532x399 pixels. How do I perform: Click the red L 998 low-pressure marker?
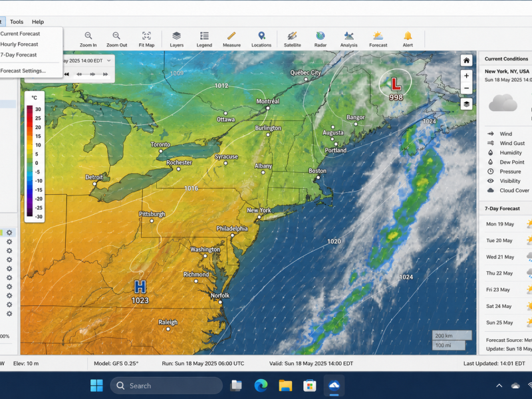pyautogui.click(x=395, y=88)
